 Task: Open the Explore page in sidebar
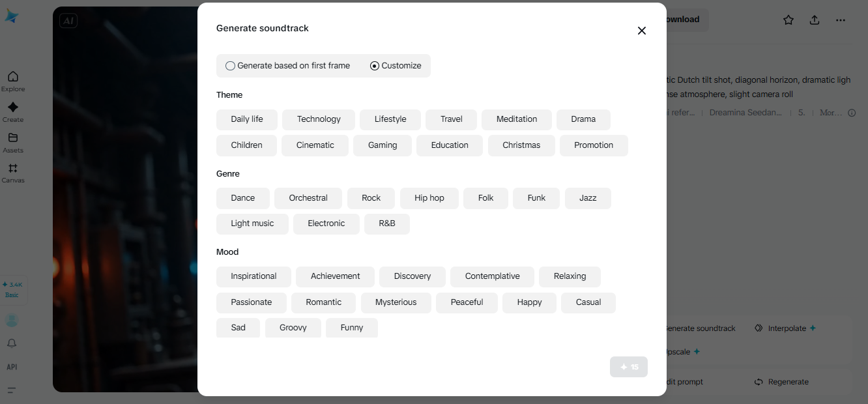pyautogui.click(x=12, y=81)
